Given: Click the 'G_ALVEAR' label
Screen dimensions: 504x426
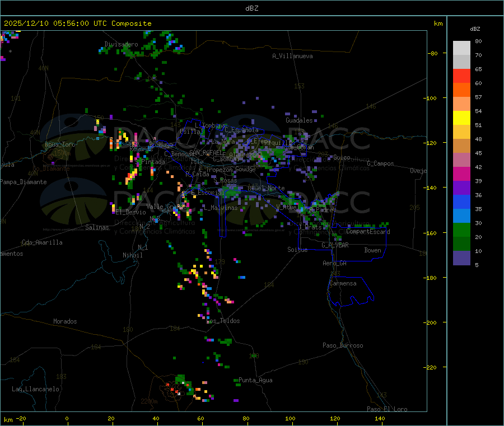Looking at the screenshot, I should (x=335, y=245).
